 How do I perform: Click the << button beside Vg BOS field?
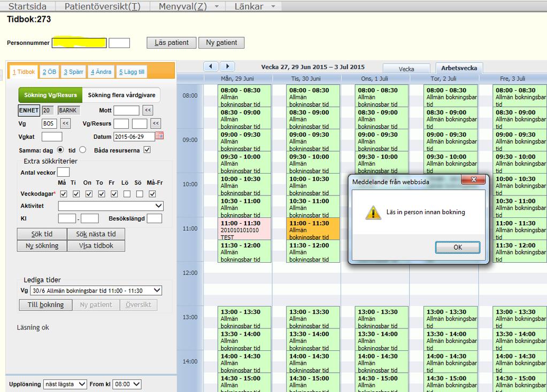66,123
